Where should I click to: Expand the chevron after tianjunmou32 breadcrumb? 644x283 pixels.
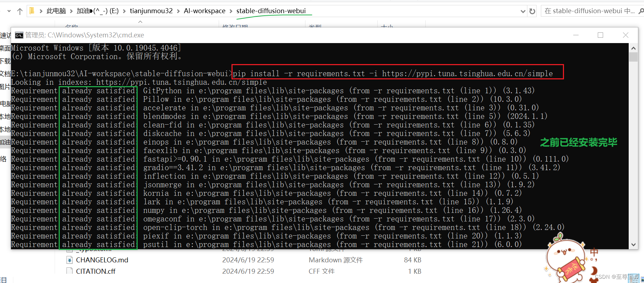pos(178,11)
